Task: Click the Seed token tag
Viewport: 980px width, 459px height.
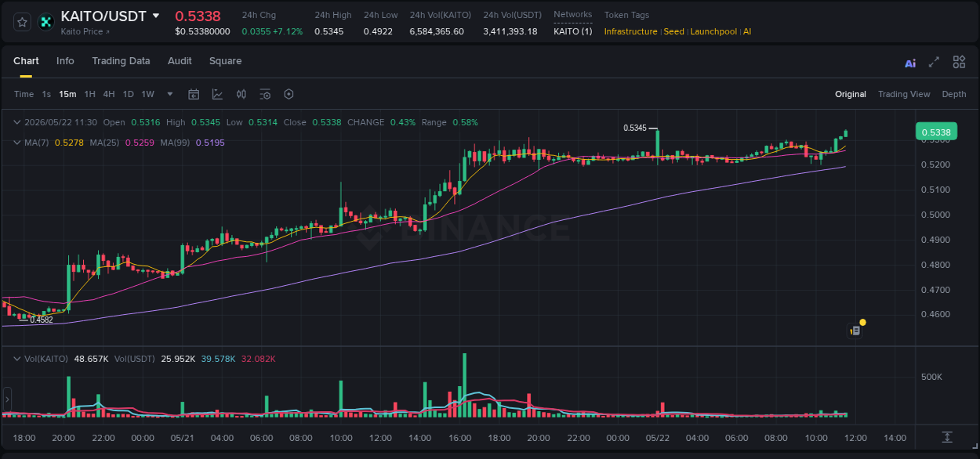Action: (x=674, y=31)
